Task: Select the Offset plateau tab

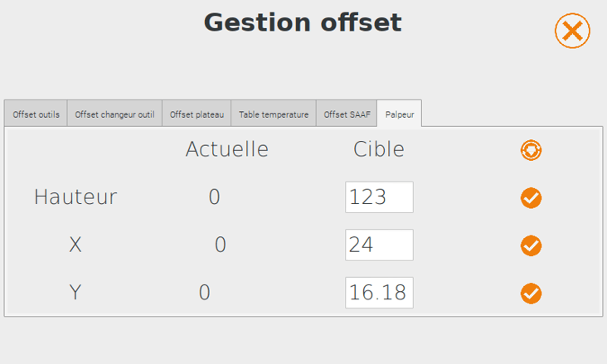Action: 197,114
